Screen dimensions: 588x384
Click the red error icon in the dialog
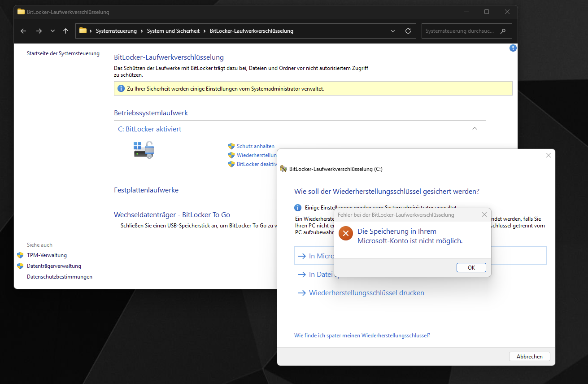click(346, 233)
